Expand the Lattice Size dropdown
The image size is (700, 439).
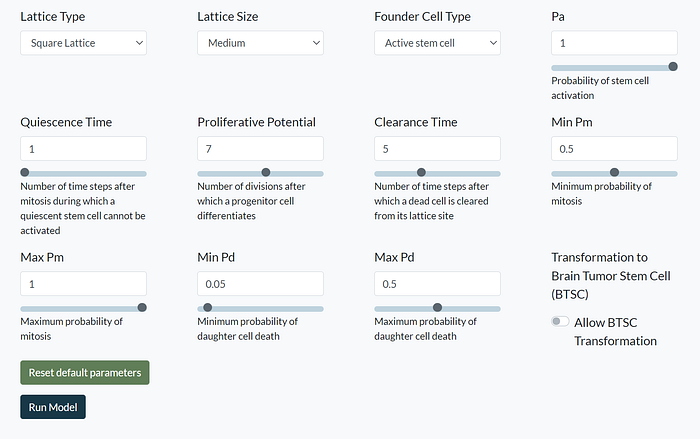260,43
